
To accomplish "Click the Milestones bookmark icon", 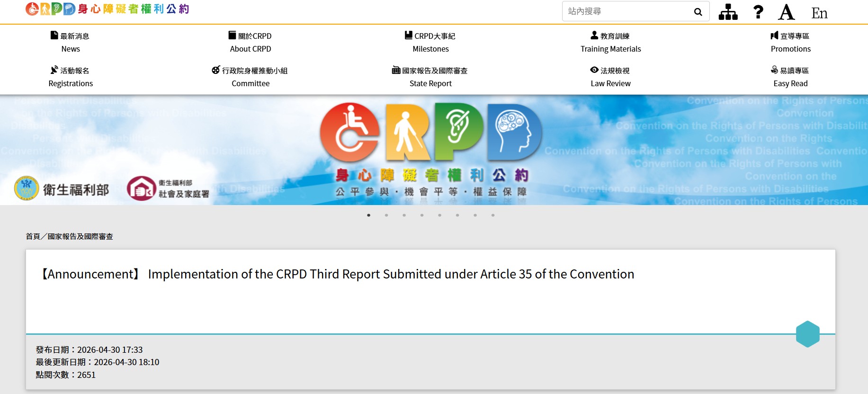I will (409, 35).
